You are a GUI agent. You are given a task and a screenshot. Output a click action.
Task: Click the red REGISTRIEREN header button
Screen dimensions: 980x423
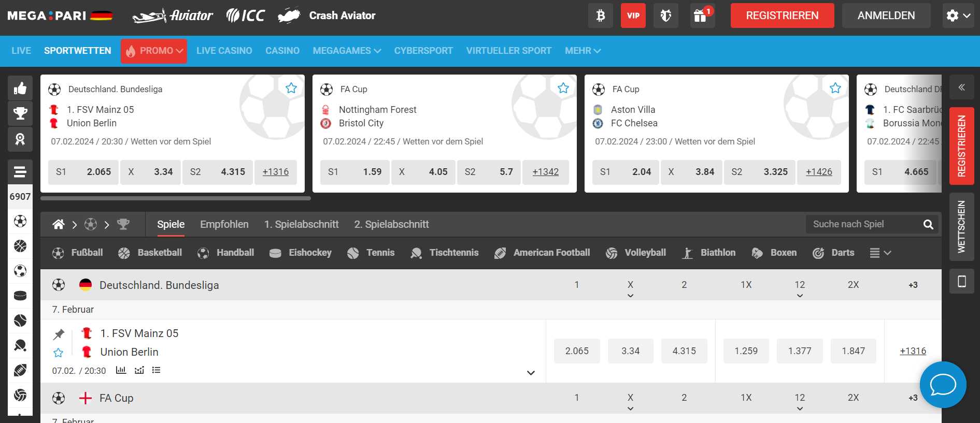[x=783, y=16]
